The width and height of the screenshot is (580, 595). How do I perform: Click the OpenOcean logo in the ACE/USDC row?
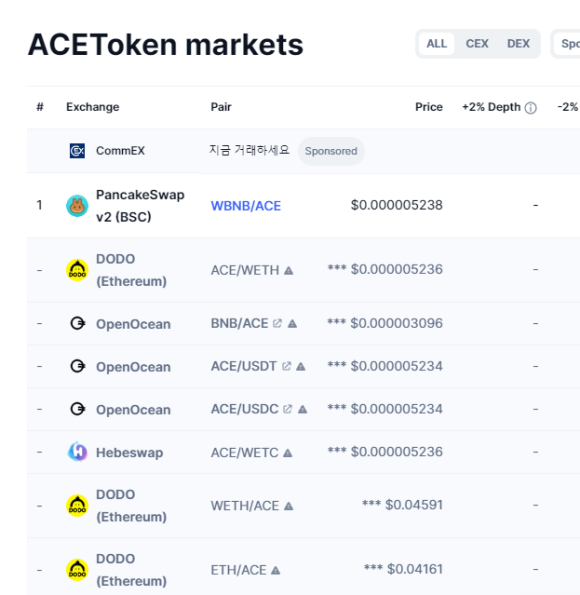pyautogui.click(x=78, y=409)
